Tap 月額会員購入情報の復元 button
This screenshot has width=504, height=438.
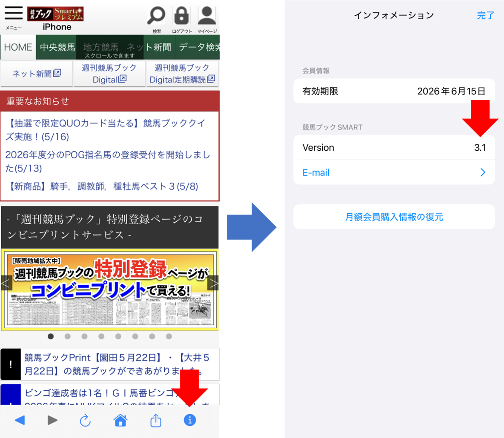[394, 217]
